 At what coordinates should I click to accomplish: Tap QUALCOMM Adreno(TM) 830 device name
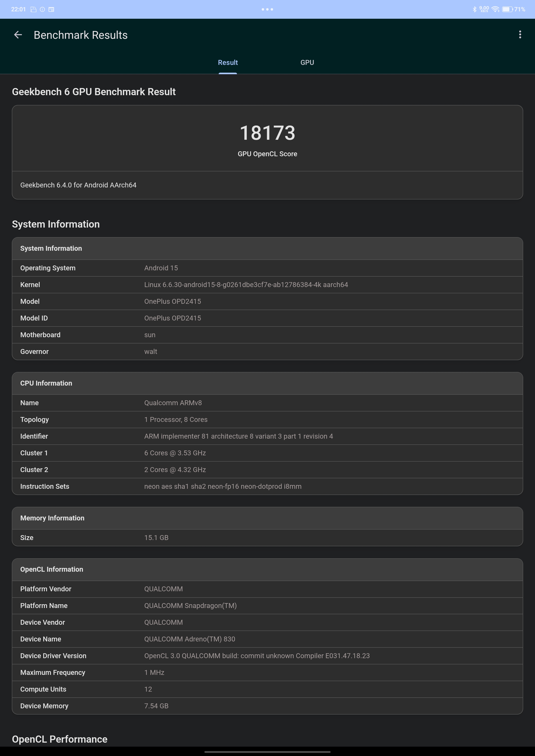(x=190, y=639)
